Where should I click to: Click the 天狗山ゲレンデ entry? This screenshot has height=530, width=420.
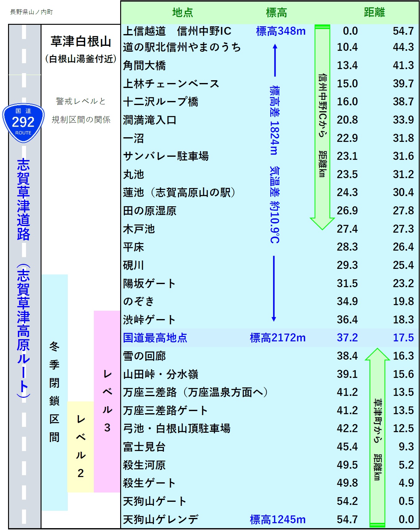[x=160, y=519]
